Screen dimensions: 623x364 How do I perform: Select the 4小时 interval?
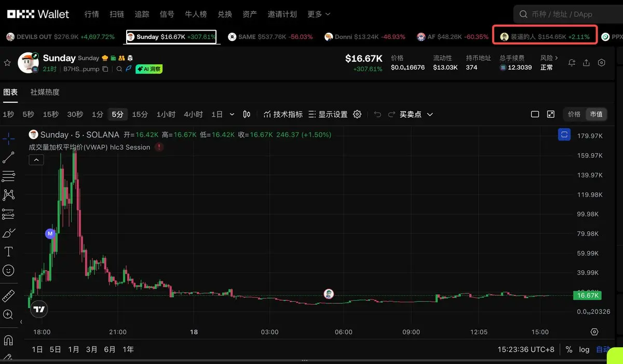[x=193, y=114]
